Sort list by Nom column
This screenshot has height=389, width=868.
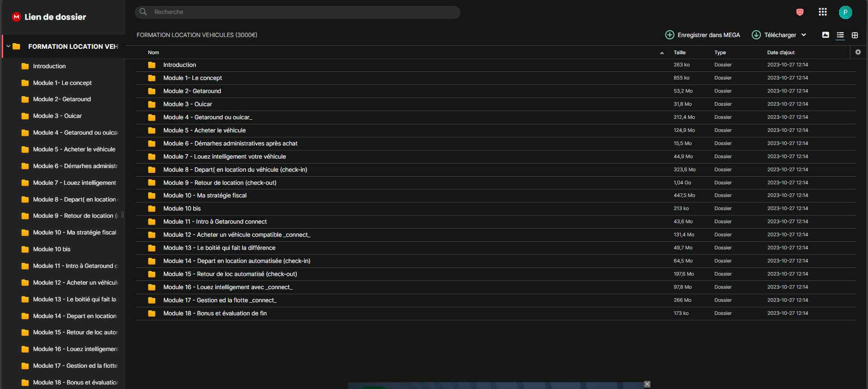pos(153,52)
